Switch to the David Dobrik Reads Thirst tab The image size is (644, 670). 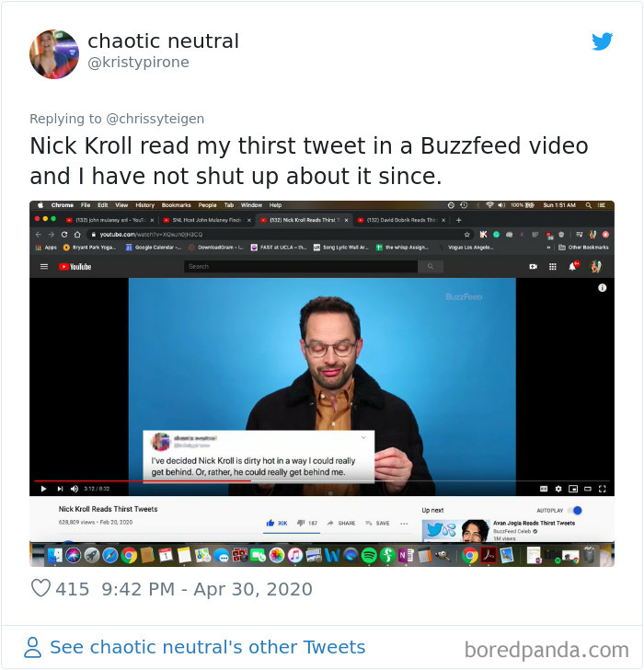tap(400, 220)
